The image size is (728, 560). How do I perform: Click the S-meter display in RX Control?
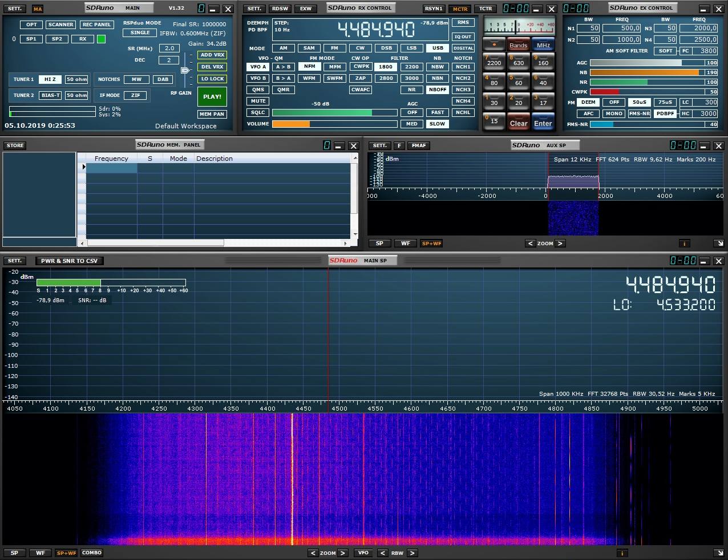tap(518, 26)
